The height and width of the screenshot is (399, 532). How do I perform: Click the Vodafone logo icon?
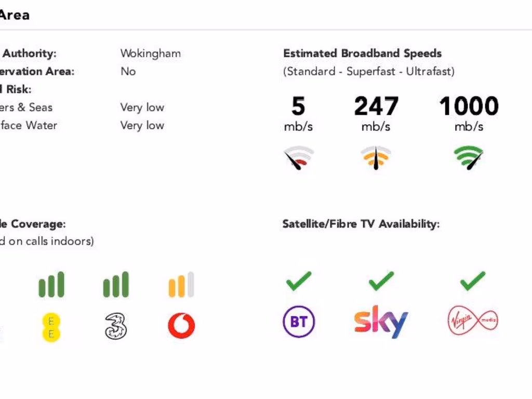click(x=181, y=326)
